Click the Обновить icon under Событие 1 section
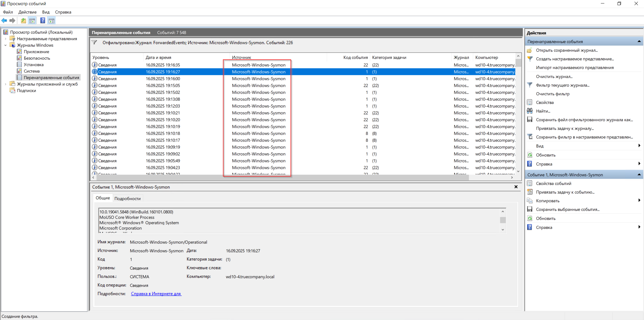644x320 pixels. point(530,218)
